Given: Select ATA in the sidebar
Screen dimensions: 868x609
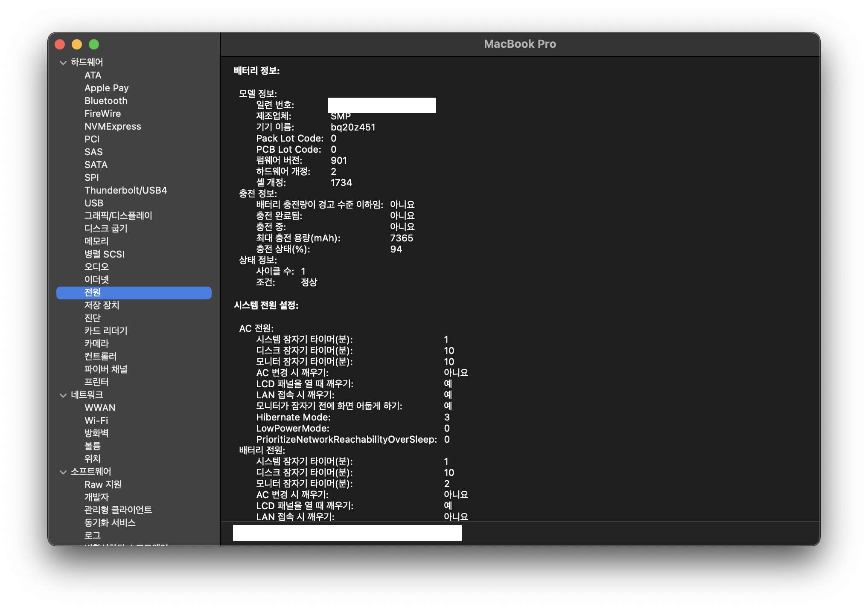Looking at the screenshot, I should pyautogui.click(x=93, y=75).
